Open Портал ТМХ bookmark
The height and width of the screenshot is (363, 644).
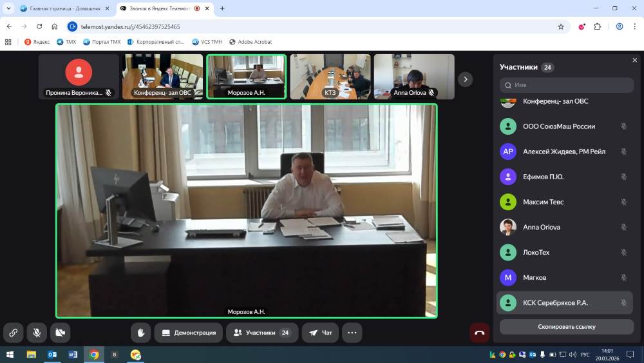point(102,42)
